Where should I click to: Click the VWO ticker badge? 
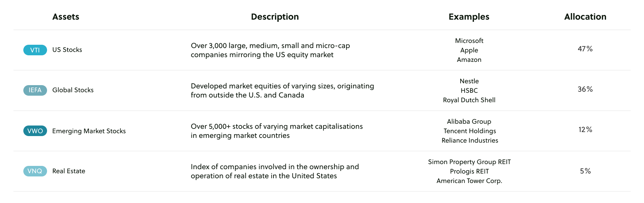pyautogui.click(x=35, y=131)
